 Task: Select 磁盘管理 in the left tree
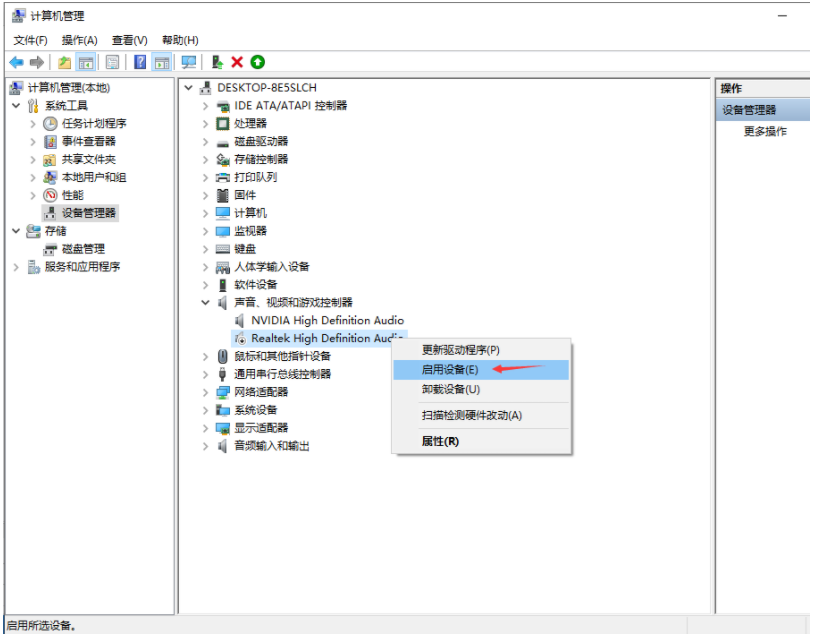click(83, 249)
